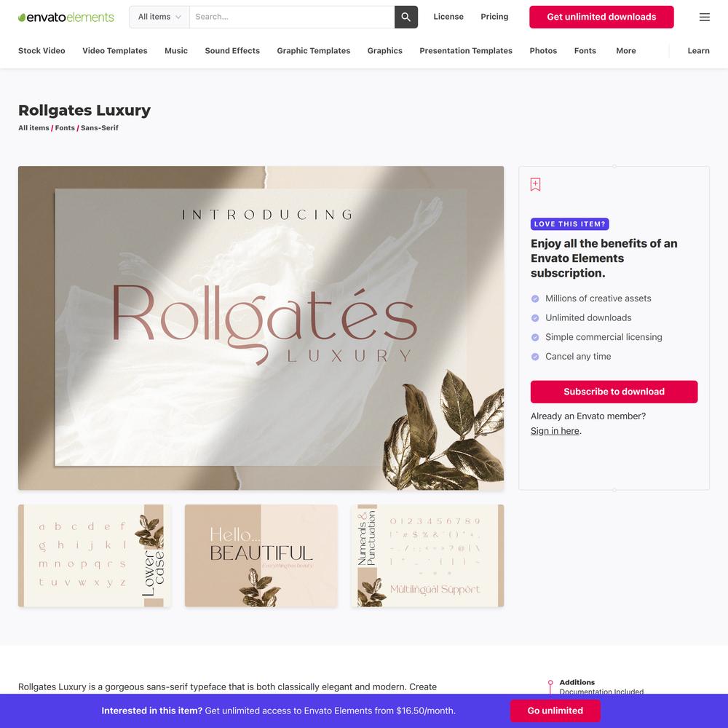Click the Subscribe to download button
The image size is (728, 728).
point(614,392)
